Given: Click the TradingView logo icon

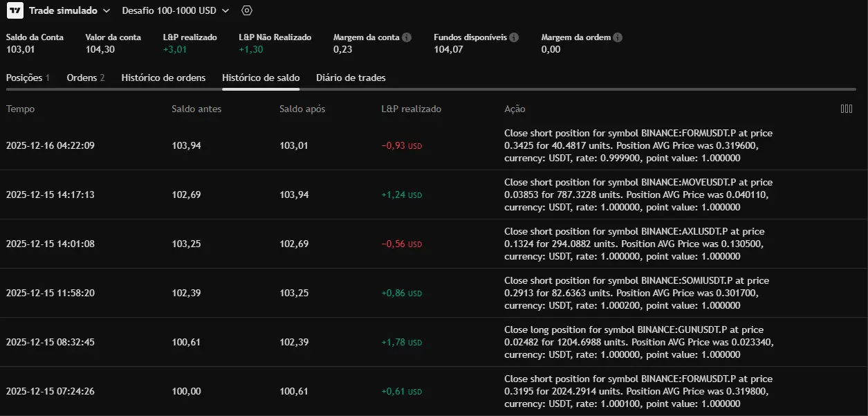Looking at the screenshot, I should point(15,10).
